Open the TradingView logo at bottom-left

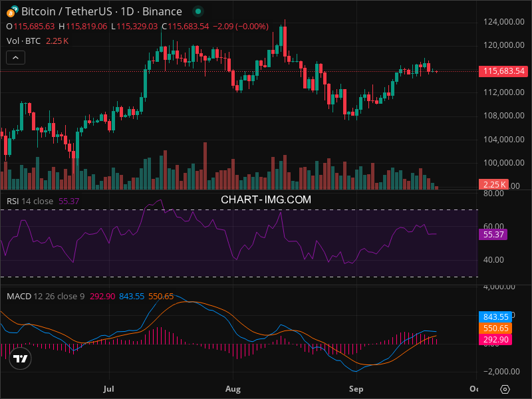(21, 359)
